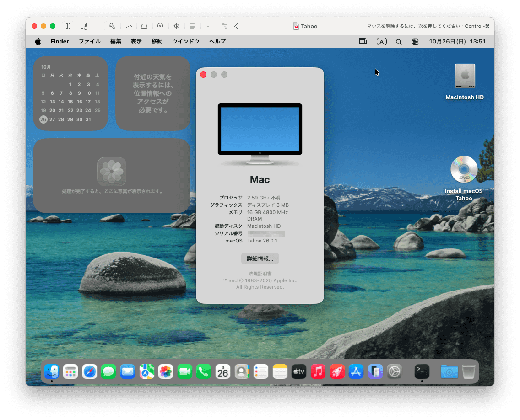This screenshot has width=520, height=420.
Task: Open the serial console icon in the toolbar
Action: coord(128,26)
